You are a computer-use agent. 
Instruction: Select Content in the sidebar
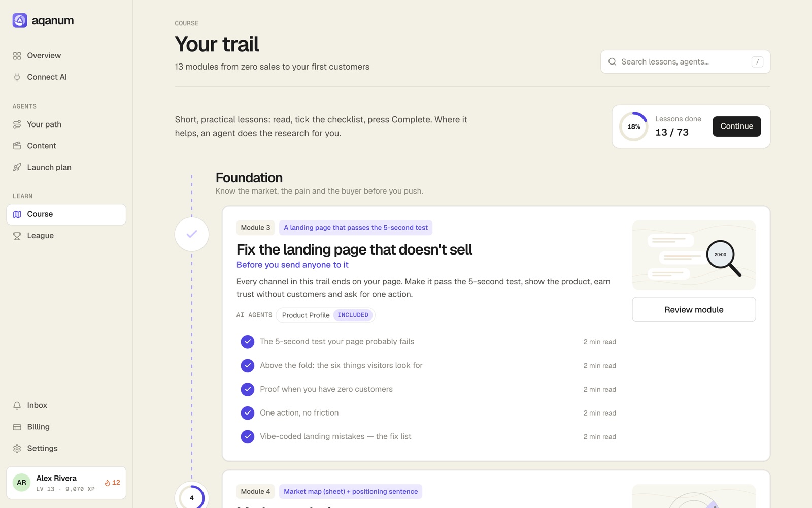(66, 146)
